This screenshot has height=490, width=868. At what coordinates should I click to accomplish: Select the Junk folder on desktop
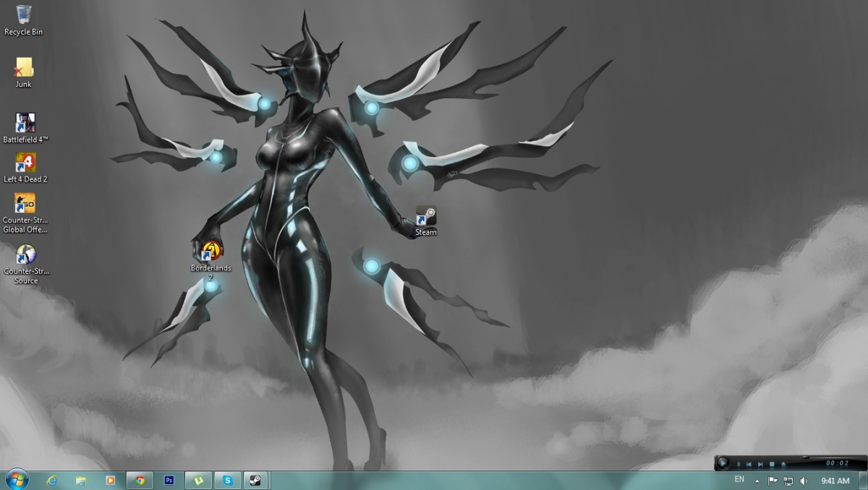pos(23,72)
